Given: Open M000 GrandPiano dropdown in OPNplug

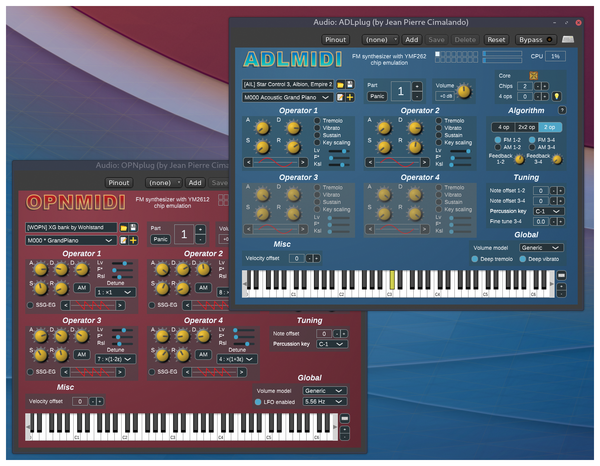Looking at the screenshot, I should (x=71, y=240).
